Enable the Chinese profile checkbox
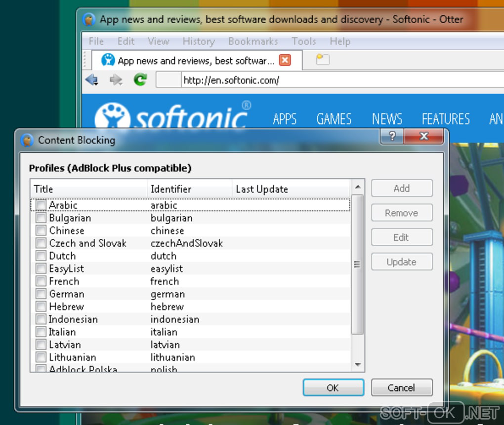 tap(41, 230)
